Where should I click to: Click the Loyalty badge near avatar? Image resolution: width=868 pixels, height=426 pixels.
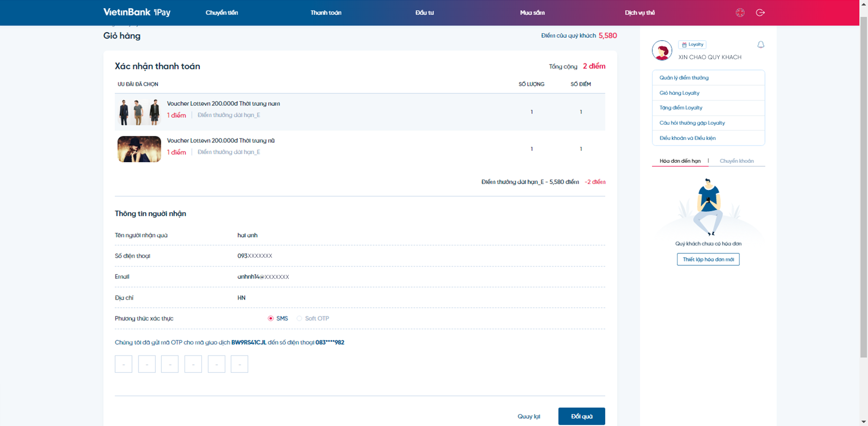(692, 44)
